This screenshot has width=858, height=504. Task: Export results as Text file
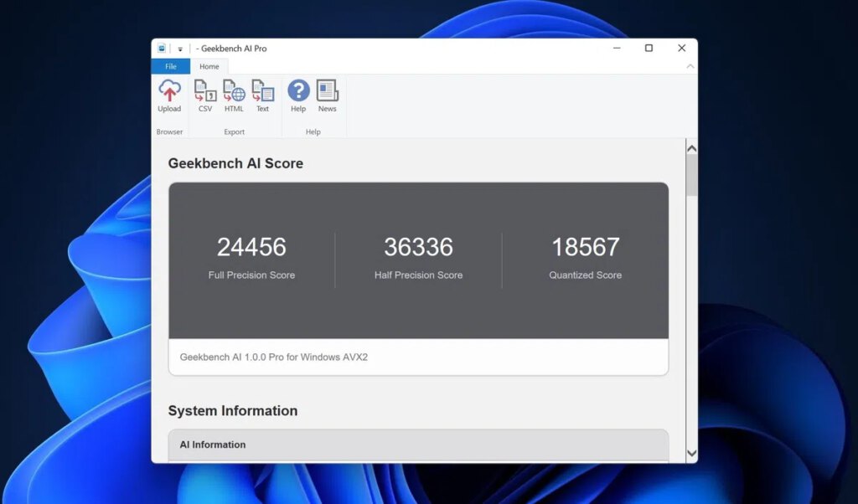[x=262, y=95]
